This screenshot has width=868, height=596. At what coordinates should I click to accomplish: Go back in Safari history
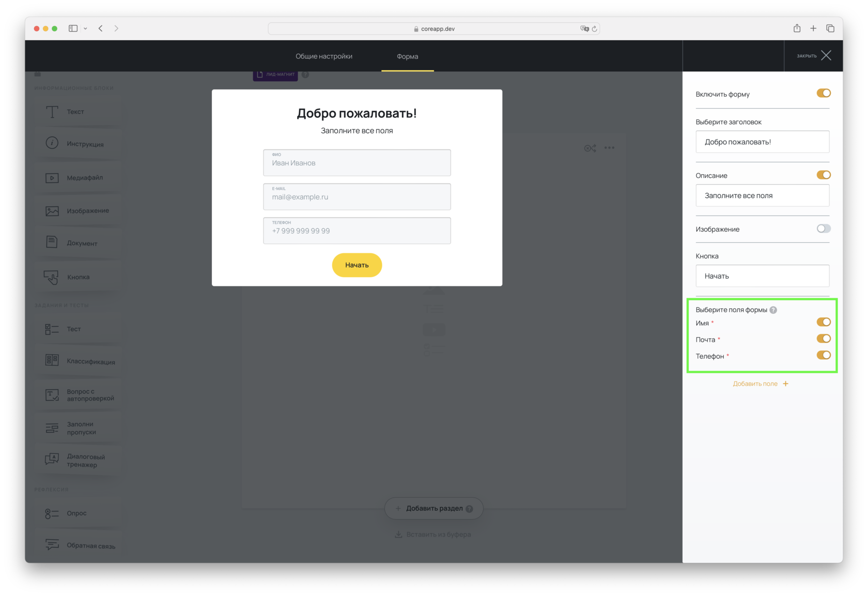[x=101, y=28]
